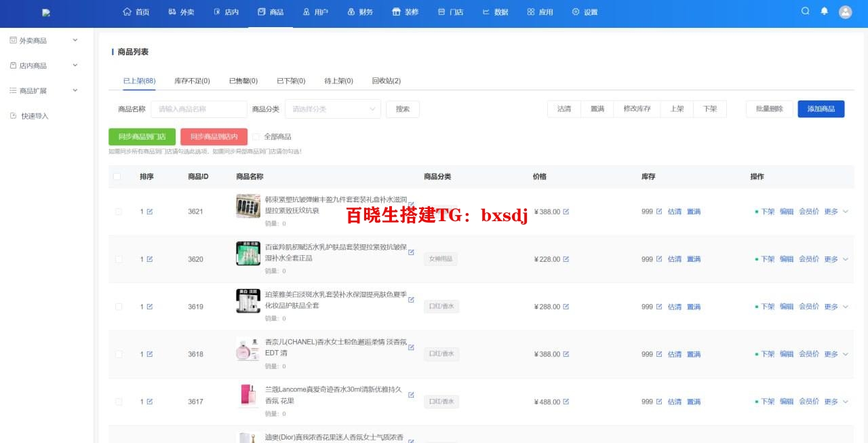The image size is (868, 443).
Task: Open the 回收站(2) tab
Action: pyautogui.click(x=387, y=81)
